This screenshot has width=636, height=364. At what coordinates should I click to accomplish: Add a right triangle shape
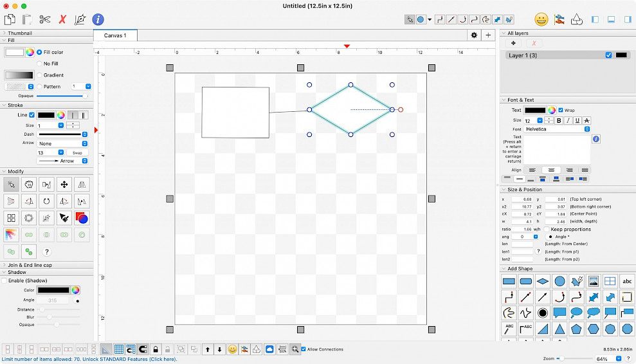coord(543,329)
